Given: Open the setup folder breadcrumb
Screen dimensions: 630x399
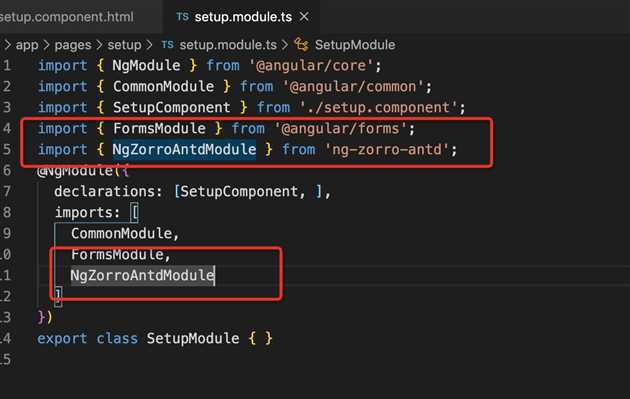Looking at the screenshot, I should coord(124,45).
